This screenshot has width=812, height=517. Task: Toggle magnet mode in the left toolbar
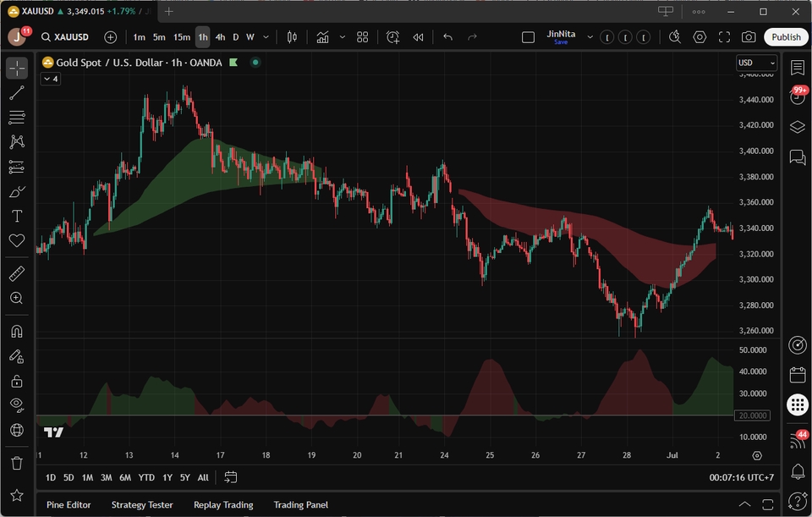pyautogui.click(x=17, y=331)
